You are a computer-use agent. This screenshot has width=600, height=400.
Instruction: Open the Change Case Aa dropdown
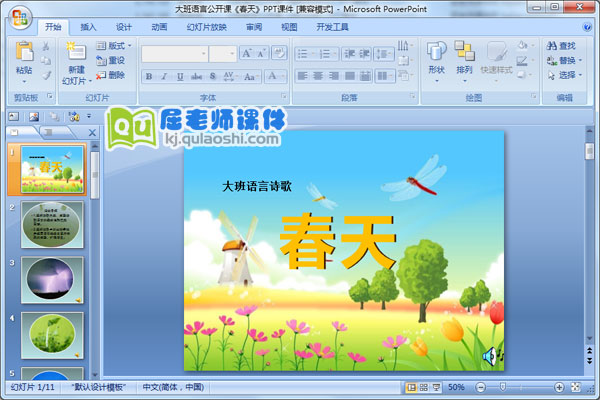click(x=251, y=77)
